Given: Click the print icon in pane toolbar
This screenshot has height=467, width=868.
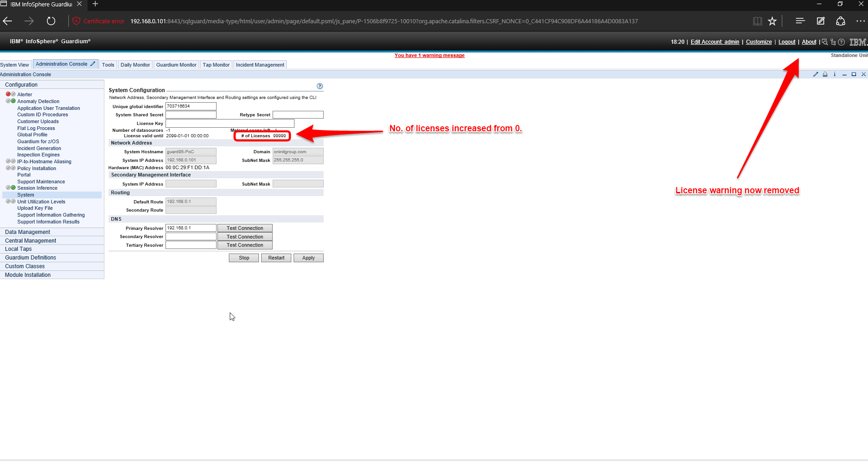Looking at the screenshot, I should point(825,74).
